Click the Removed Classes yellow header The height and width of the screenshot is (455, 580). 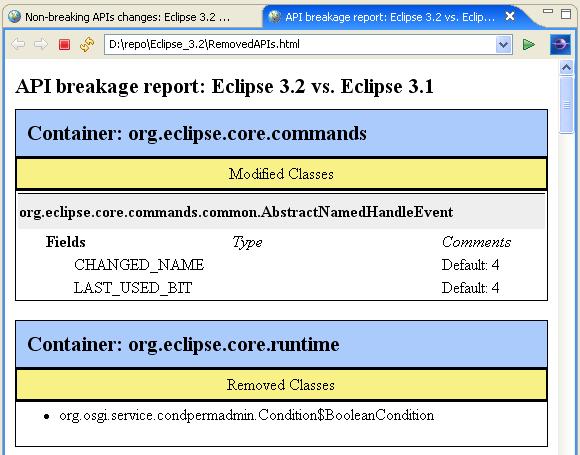(281, 385)
